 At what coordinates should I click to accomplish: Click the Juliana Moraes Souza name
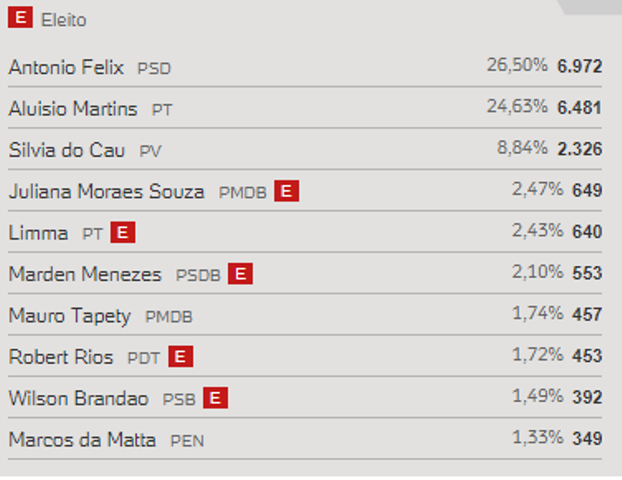pyautogui.click(x=106, y=191)
